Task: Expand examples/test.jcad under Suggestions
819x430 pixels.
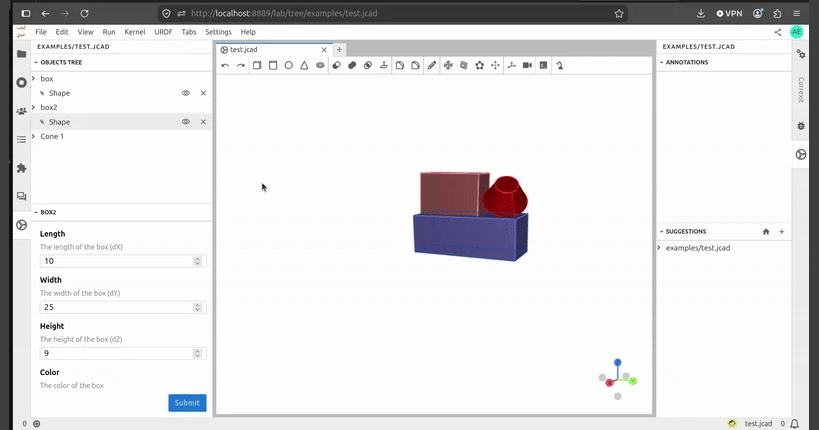Action: pyautogui.click(x=659, y=248)
